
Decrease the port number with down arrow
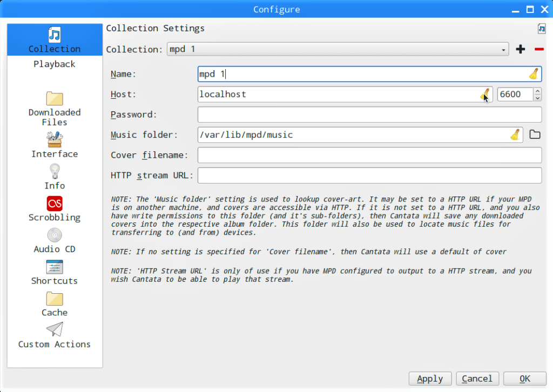point(537,98)
